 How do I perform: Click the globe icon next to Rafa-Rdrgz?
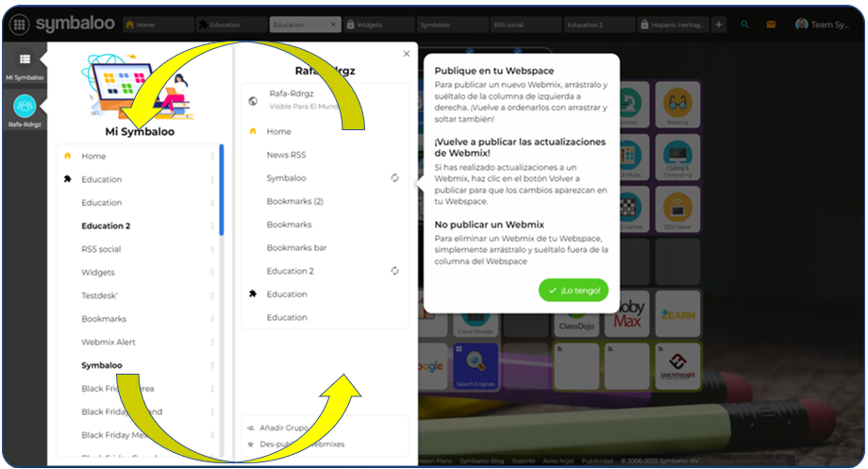pyautogui.click(x=253, y=101)
